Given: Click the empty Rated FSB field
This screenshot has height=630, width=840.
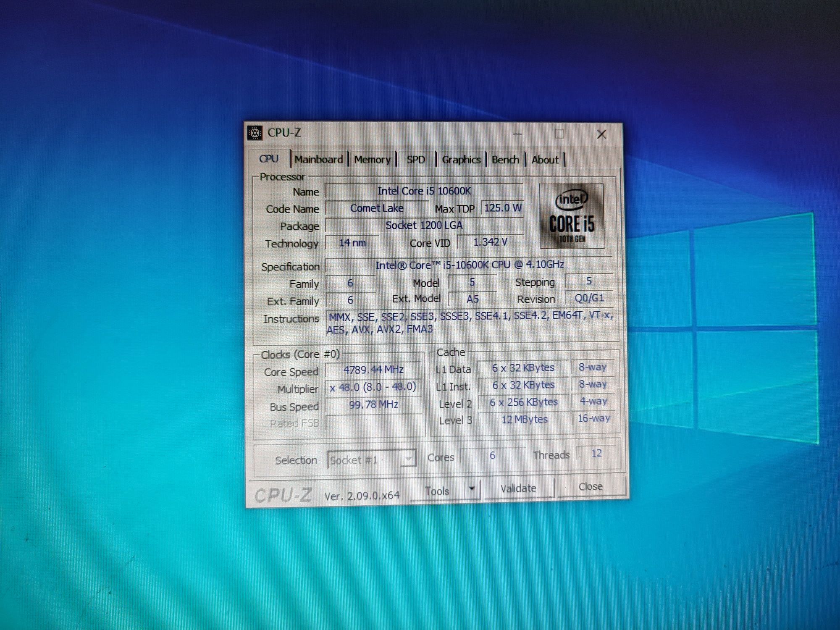Looking at the screenshot, I should 373,423.
